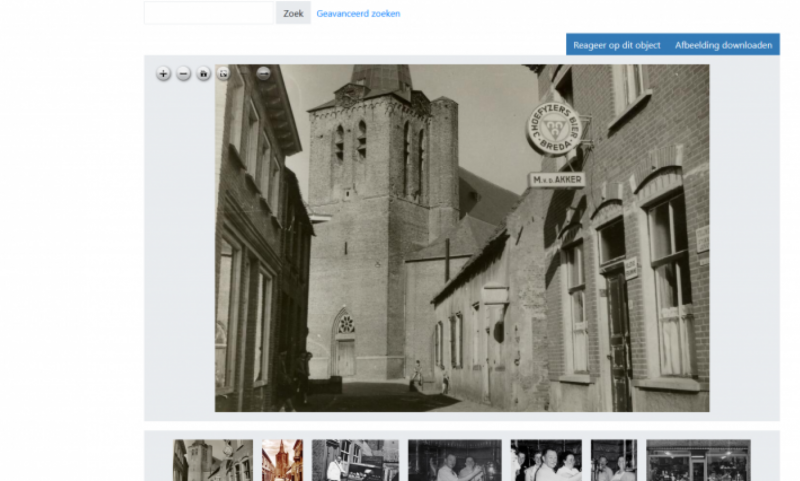Click the Zoek search button

(293, 13)
